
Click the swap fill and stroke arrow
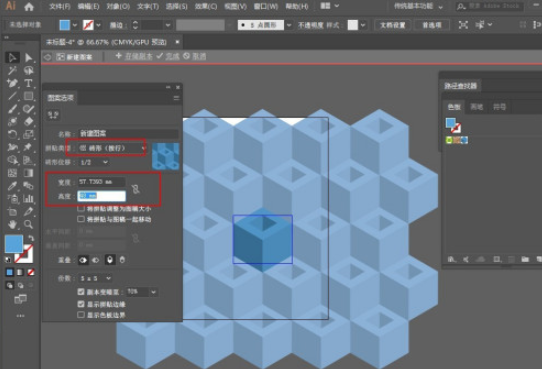pyautogui.click(x=31, y=238)
